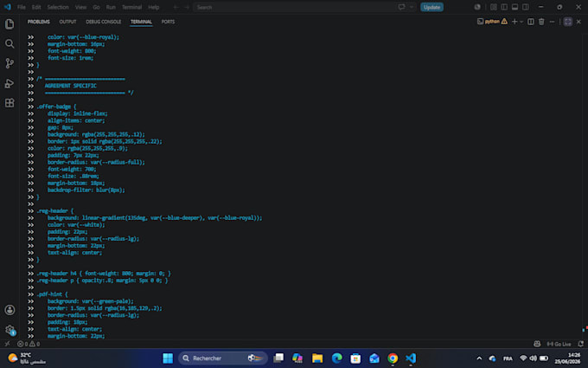Click the warning icon on python terminal

504,22
